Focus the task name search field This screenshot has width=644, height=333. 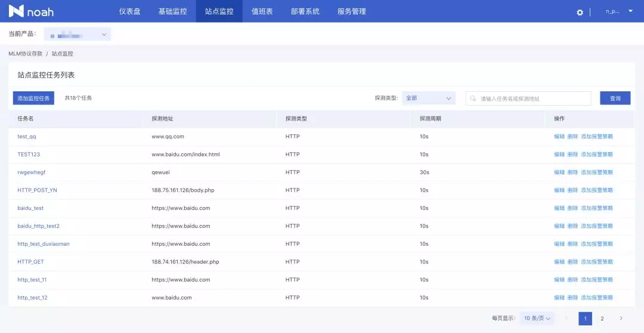(528, 98)
